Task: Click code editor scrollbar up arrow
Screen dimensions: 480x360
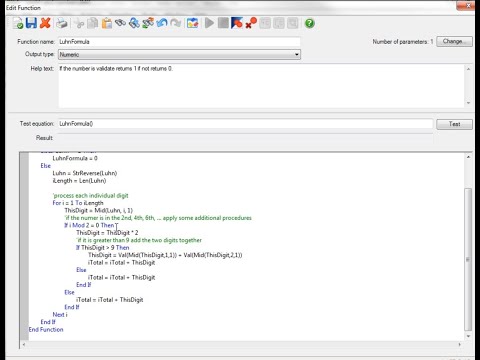Action: tap(468, 157)
